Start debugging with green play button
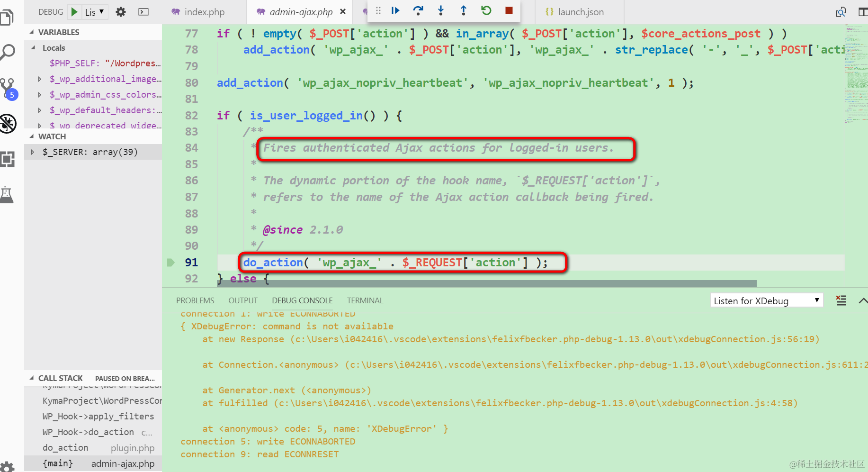Viewport: 868px width, 472px height. 74,12
